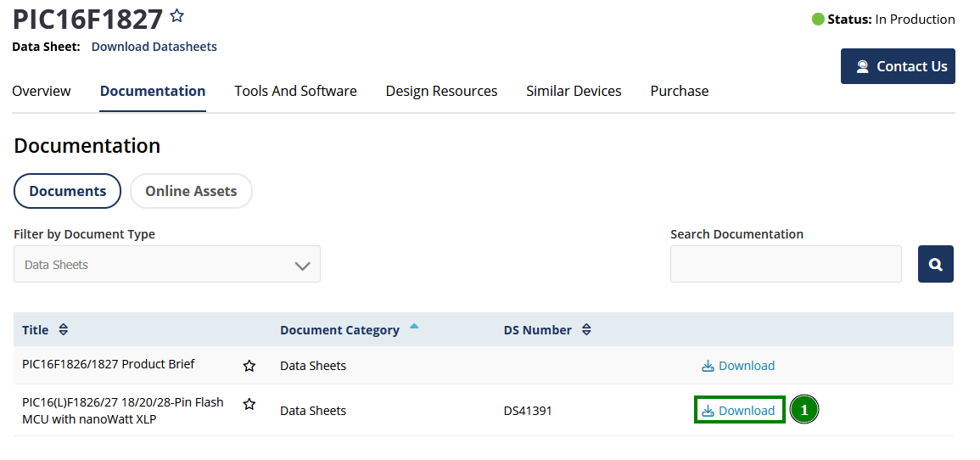980x460 pixels.
Task: Click the PIC16(L)F1826/27 18/20/28-Pin Flash MCU title
Action: (122, 411)
